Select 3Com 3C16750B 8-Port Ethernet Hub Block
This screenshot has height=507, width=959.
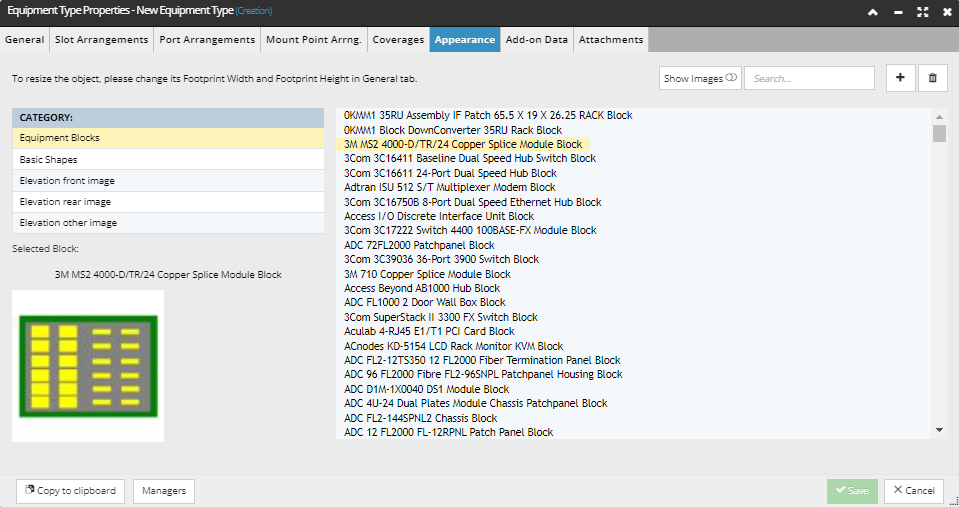pos(473,202)
